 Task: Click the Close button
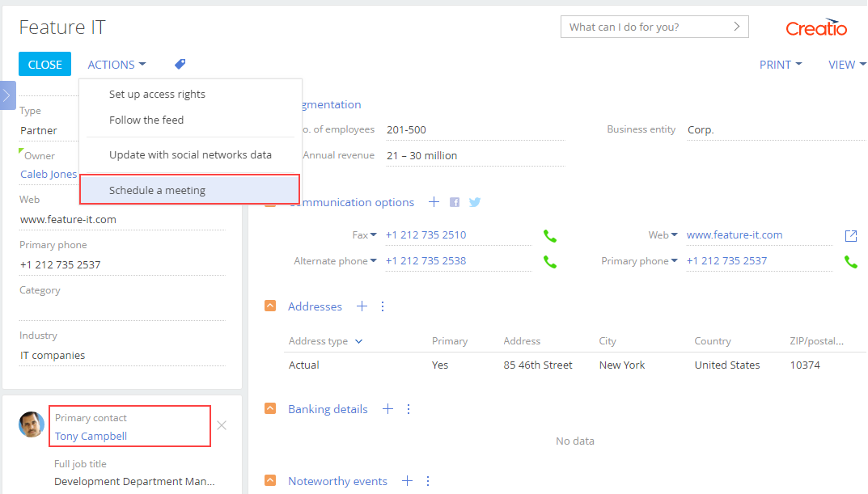(44, 64)
